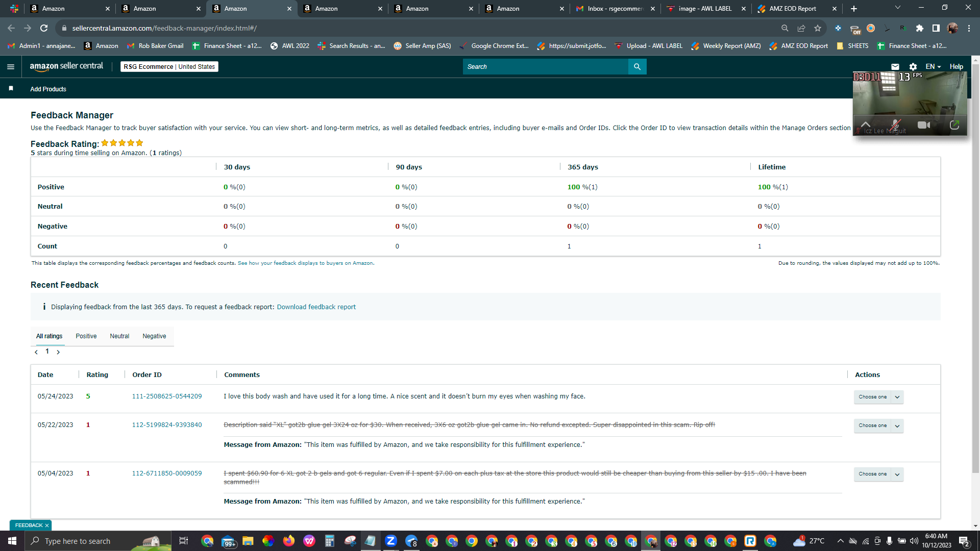The image size is (980, 551).
Task: Click into the Seller Central search field
Action: [545, 67]
